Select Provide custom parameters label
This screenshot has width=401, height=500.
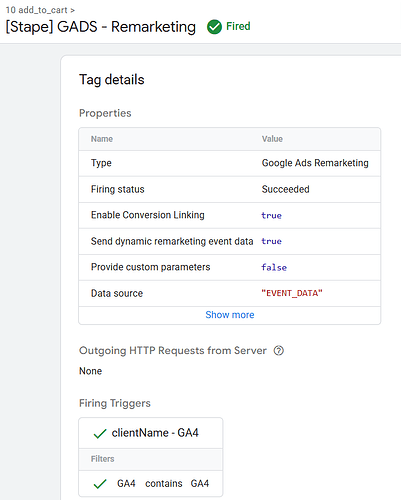(151, 267)
